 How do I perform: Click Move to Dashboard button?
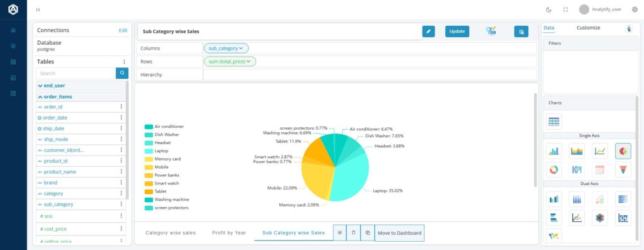(399, 233)
